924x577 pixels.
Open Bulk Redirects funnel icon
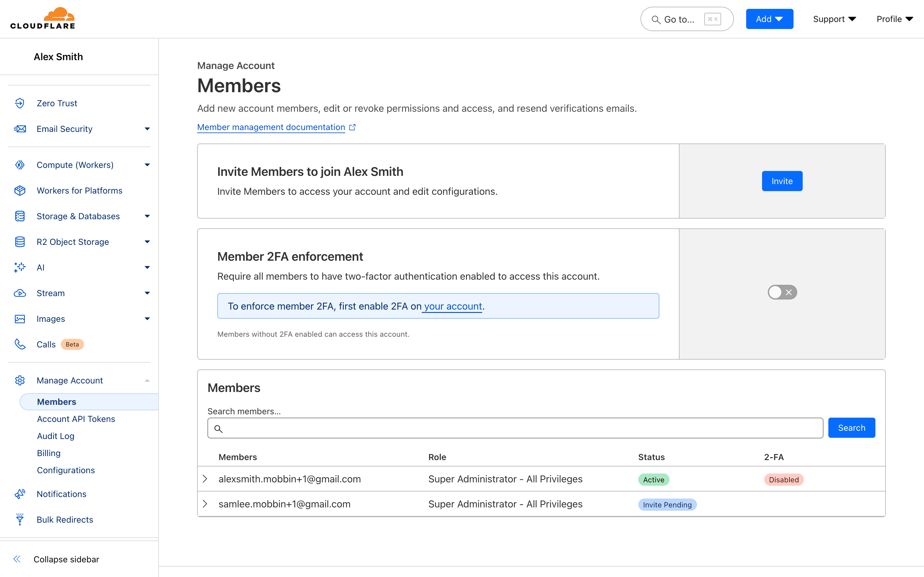pos(20,519)
